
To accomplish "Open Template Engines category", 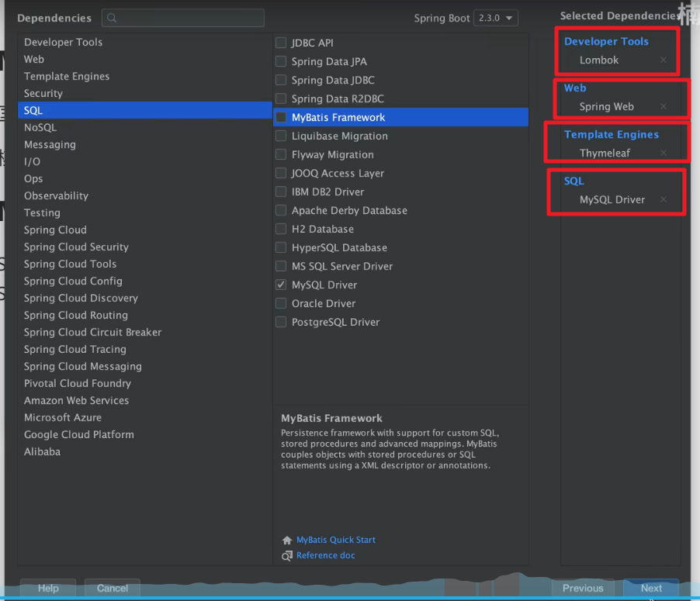I will click(x=144, y=76).
